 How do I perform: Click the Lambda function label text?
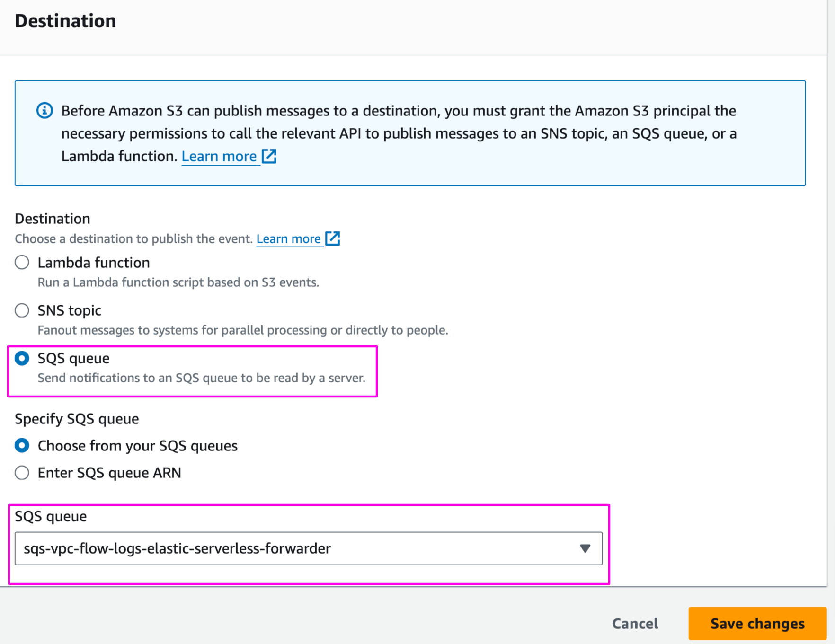(93, 262)
